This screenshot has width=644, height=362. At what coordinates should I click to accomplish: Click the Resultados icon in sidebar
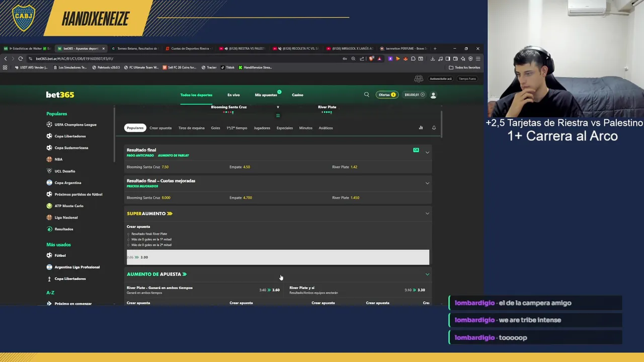click(49, 229)
